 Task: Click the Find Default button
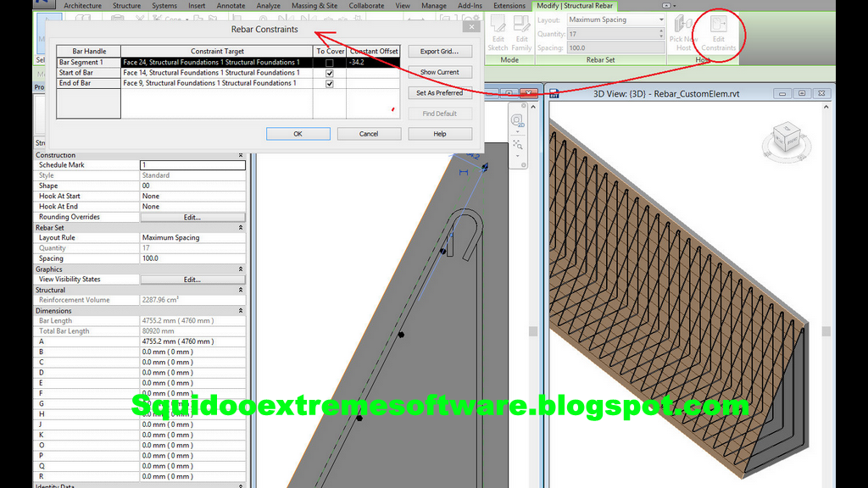pos(440,114)
